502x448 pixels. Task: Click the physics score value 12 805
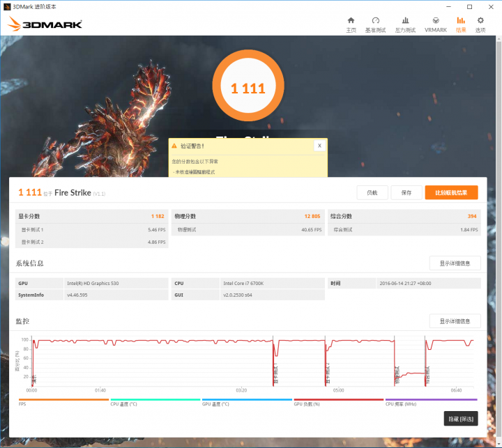pyautogui.click(x=312, y=216)
